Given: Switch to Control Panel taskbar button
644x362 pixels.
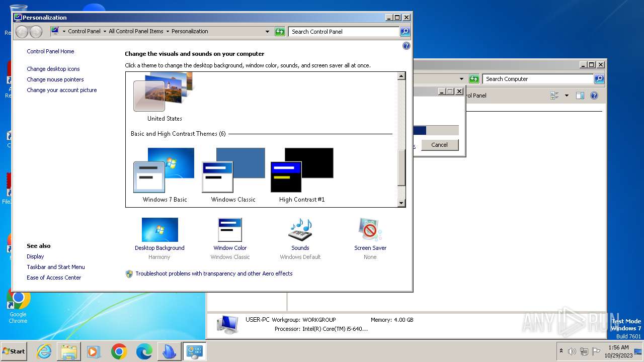Looking at the screenshot, I should [x=194, y=351].
